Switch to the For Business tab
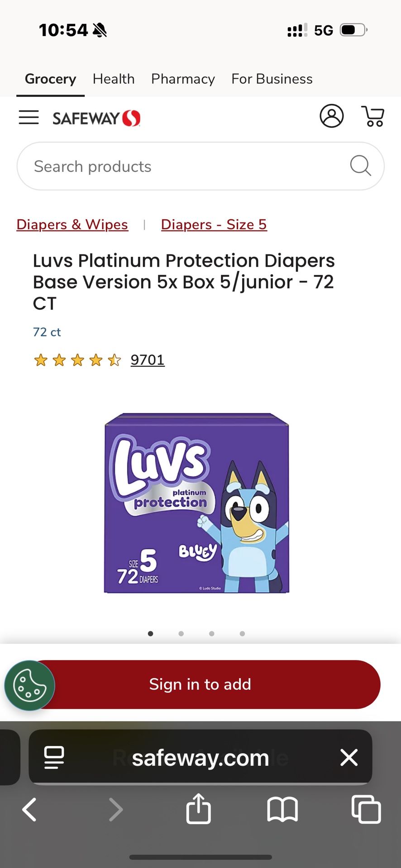 click(x=272, y=79)
